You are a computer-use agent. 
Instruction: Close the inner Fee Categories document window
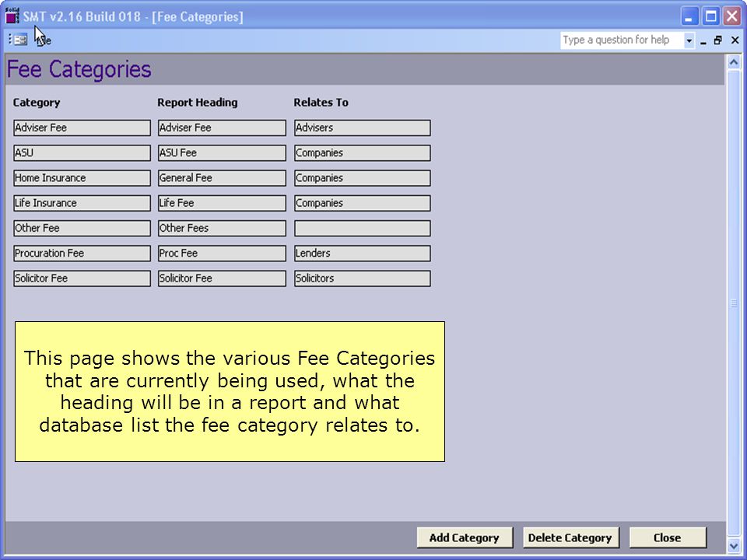(735, 40)
